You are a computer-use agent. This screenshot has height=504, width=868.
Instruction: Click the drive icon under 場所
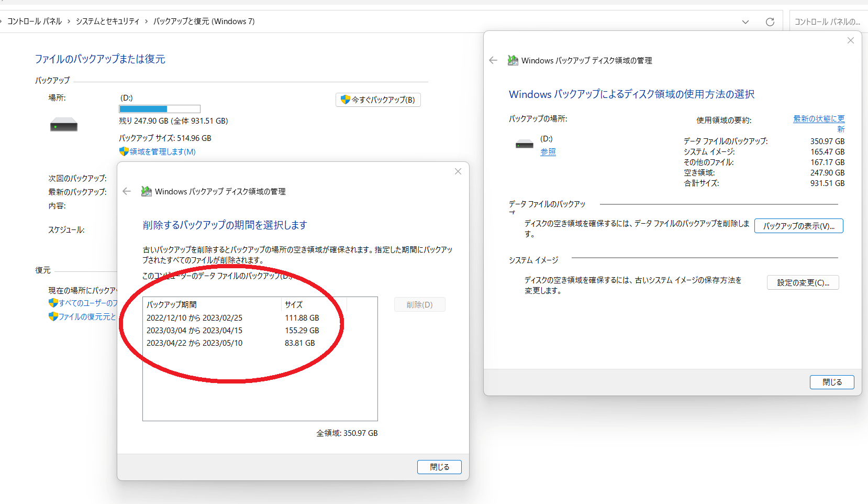click(x=63, y=124)
